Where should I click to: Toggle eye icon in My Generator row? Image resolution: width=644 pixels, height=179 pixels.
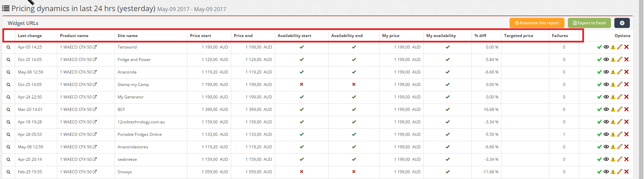tap(606, 97)
